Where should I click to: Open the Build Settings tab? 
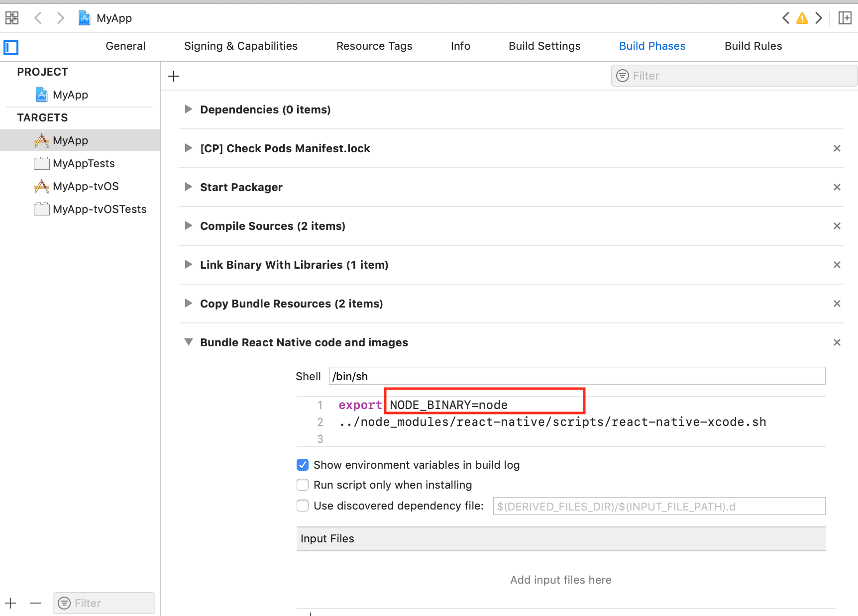544,46
